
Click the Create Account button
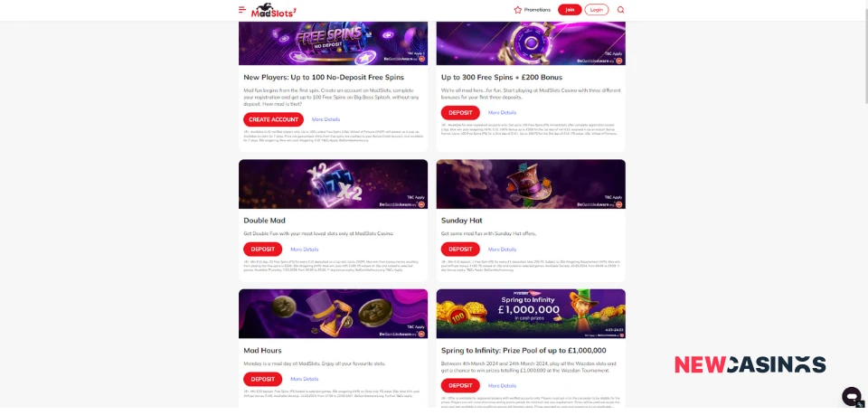(273, 119)
